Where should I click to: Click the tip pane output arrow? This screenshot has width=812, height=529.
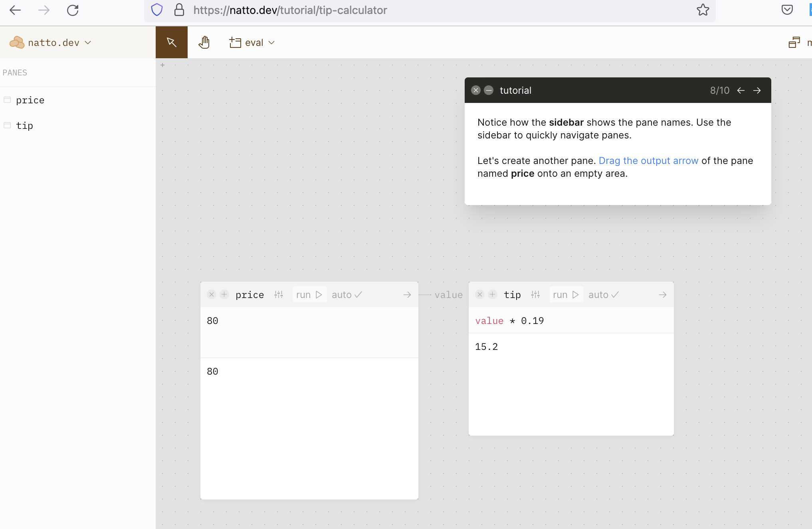(662, 295)
